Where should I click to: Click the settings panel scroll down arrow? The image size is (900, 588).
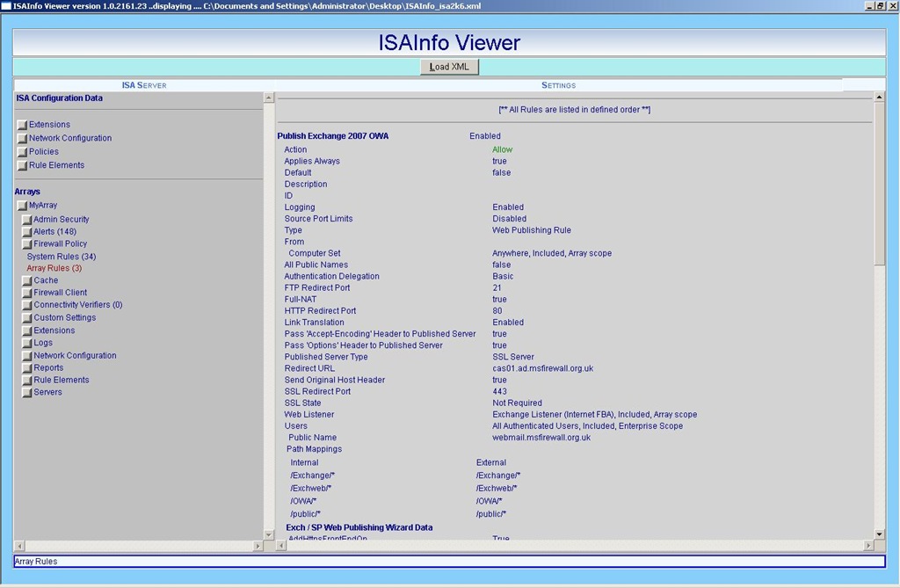[879, 534]
